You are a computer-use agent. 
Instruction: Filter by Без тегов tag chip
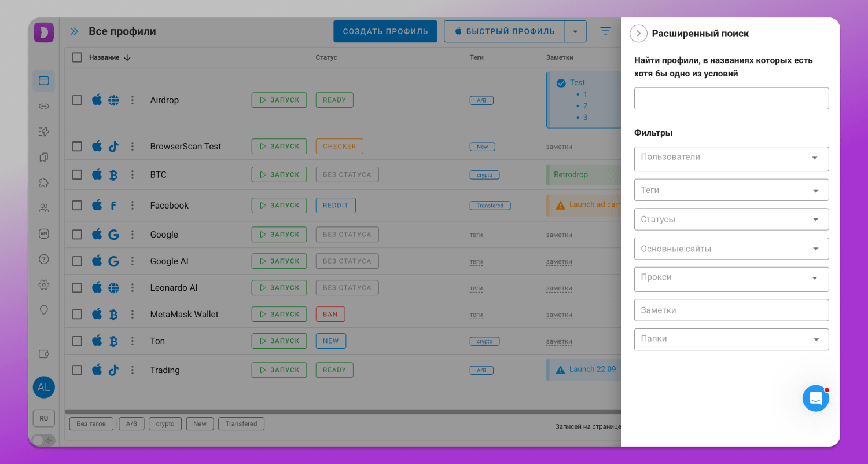pyautogui.click(x=91, y=424)
